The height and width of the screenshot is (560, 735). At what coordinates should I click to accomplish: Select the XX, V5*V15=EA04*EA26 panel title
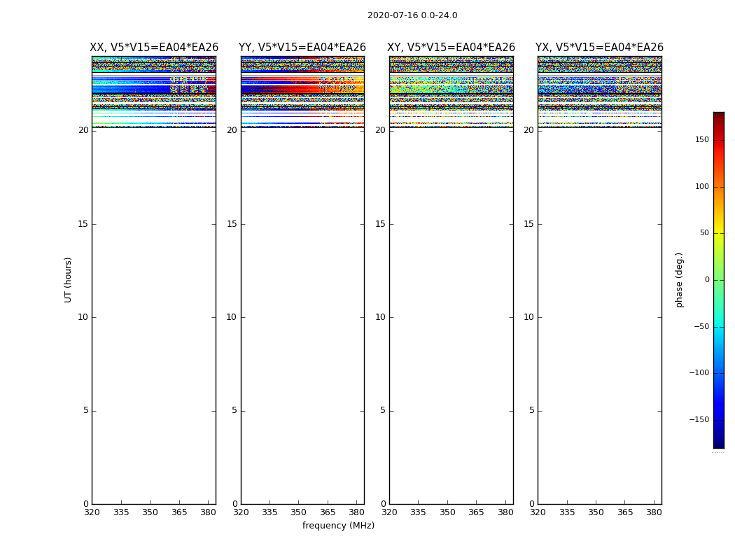pos(154,48)
